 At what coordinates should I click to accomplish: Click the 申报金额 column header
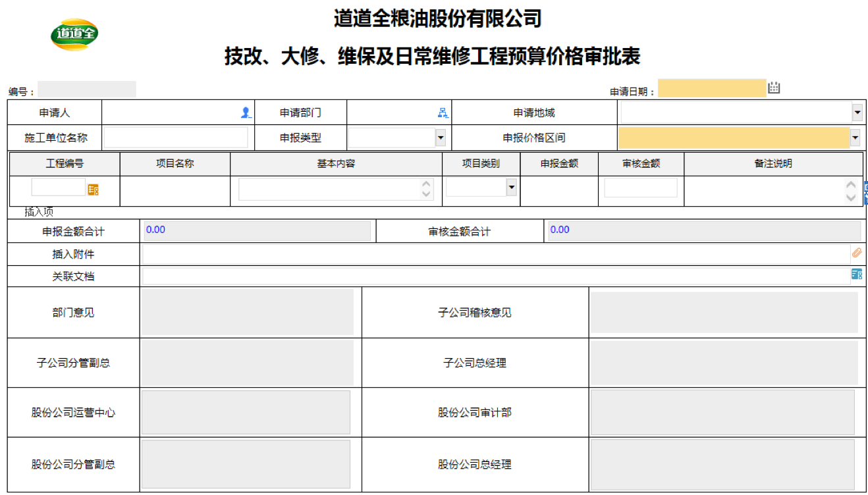pos(559,164)
